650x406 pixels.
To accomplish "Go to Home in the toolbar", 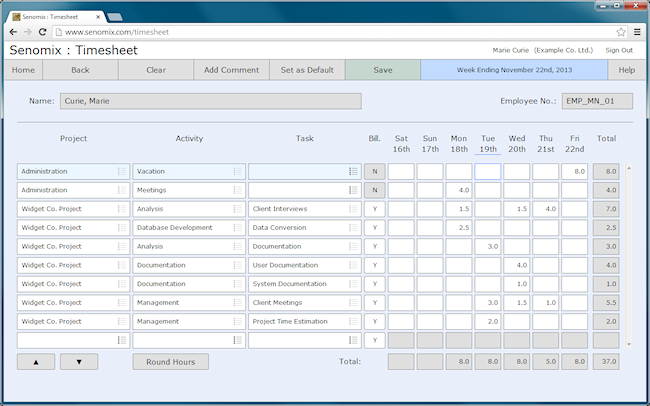I will point(23,70).
